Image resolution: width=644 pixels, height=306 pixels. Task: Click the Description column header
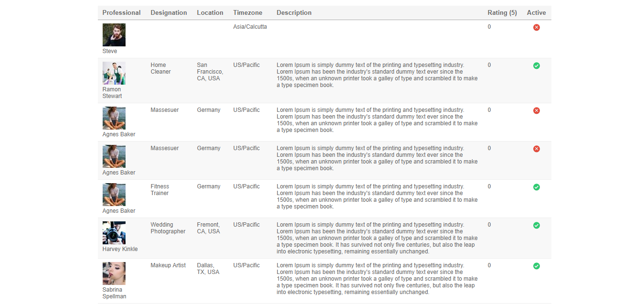click(294, 13)
